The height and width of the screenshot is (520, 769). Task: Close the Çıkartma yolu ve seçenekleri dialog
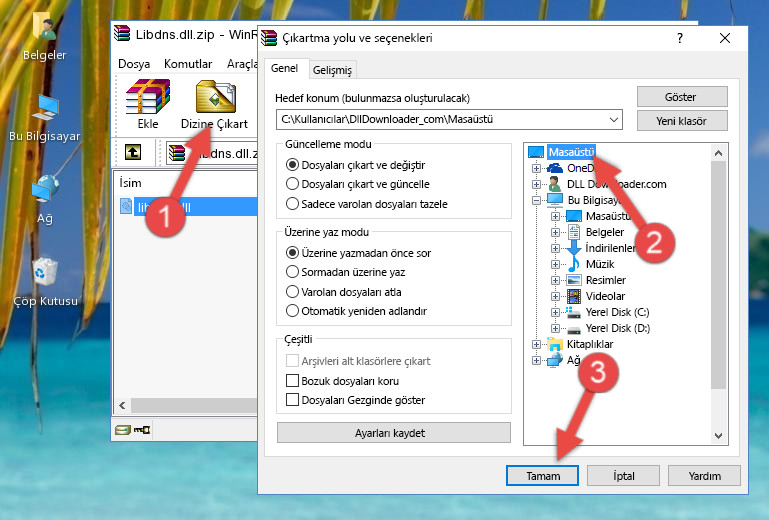click(724, 38)
